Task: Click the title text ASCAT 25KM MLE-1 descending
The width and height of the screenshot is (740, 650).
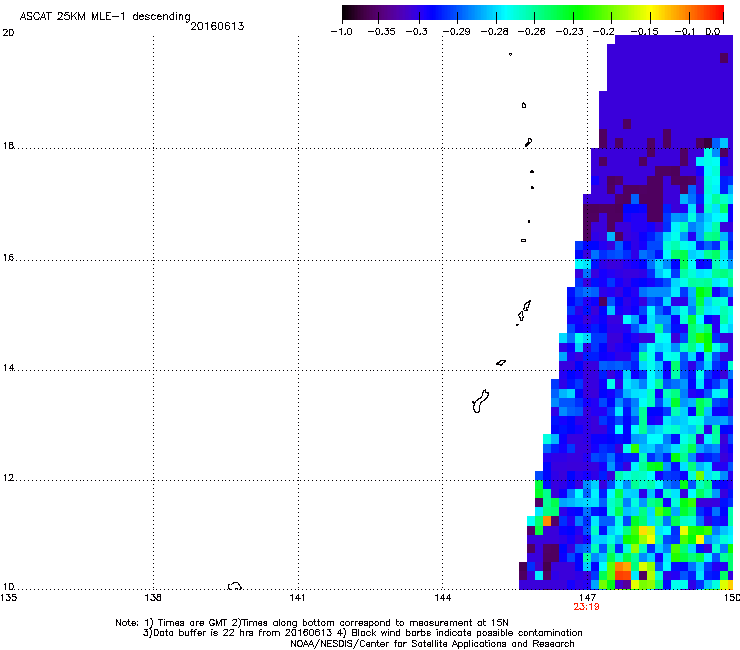Action: (105, 17)
